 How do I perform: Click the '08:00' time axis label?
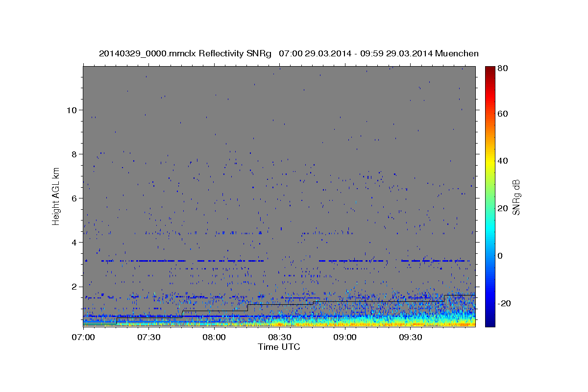(214, 338)
